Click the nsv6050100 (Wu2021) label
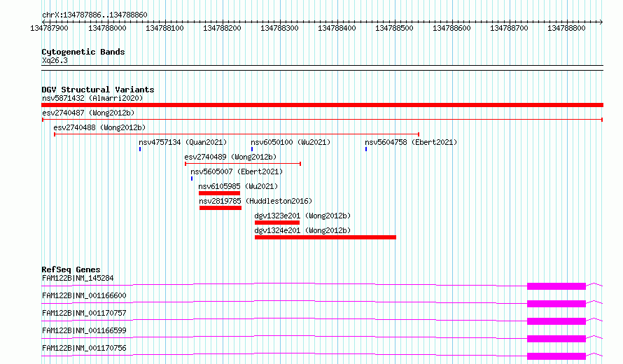 [x=290, y=142]
